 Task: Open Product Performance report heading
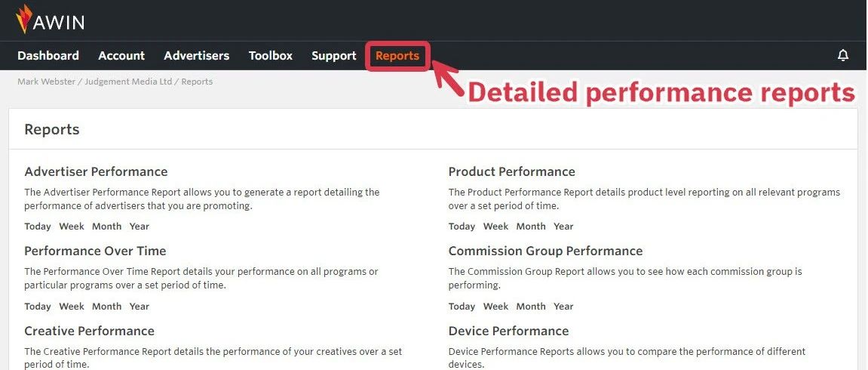pos(511,171)
